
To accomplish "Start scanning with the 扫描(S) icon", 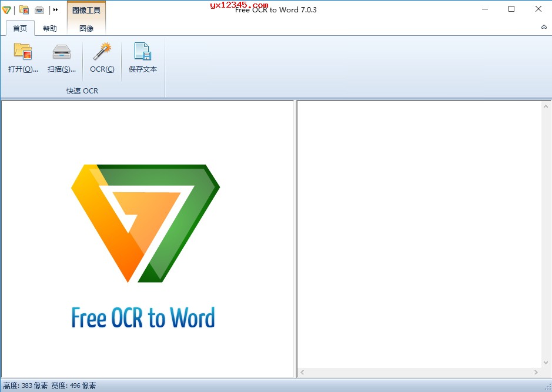I will pos(61,59).
